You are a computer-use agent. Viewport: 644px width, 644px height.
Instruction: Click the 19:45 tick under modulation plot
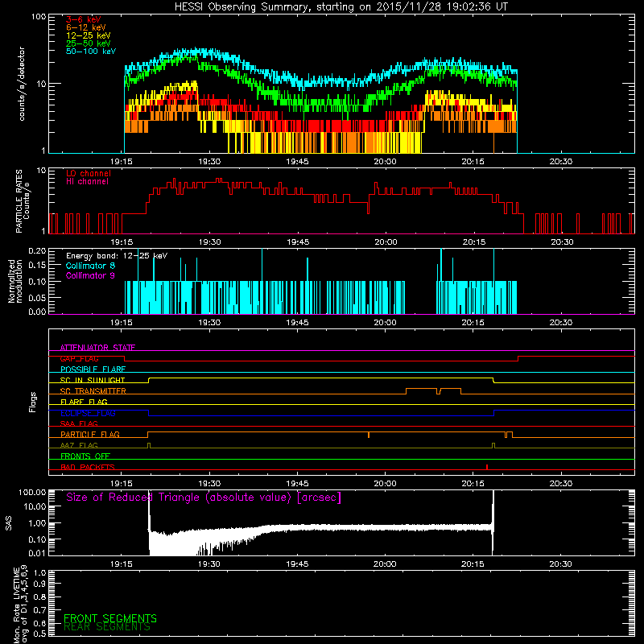pyautogui.click(x=297, y=323)
